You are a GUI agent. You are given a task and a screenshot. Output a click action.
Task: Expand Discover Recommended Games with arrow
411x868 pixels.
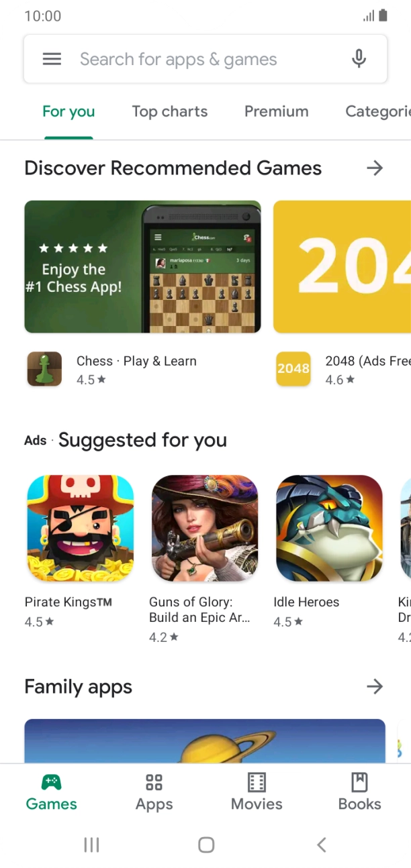tap(375, 168)
